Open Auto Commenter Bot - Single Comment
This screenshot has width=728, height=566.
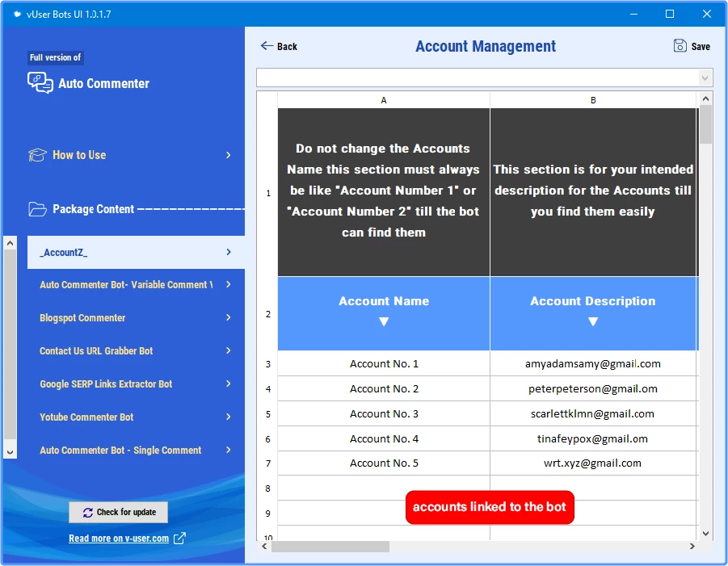point(136,450)
